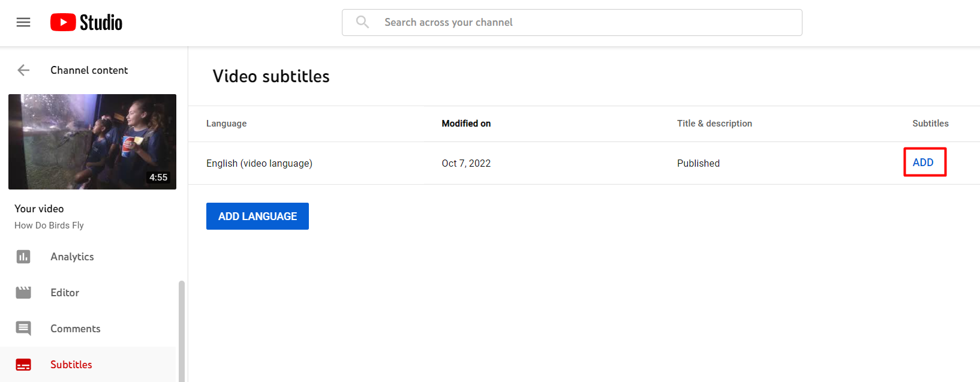Click the Video subtitles page heading
Image resolution: width=980 pixels, height=382 pixels.
pyautogui.click(x=271, y=76)
